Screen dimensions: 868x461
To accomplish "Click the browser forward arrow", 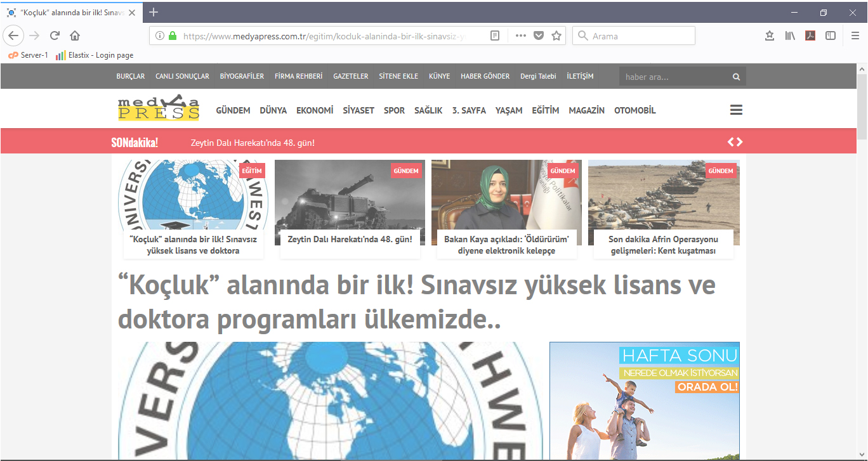I will (34, 36).
